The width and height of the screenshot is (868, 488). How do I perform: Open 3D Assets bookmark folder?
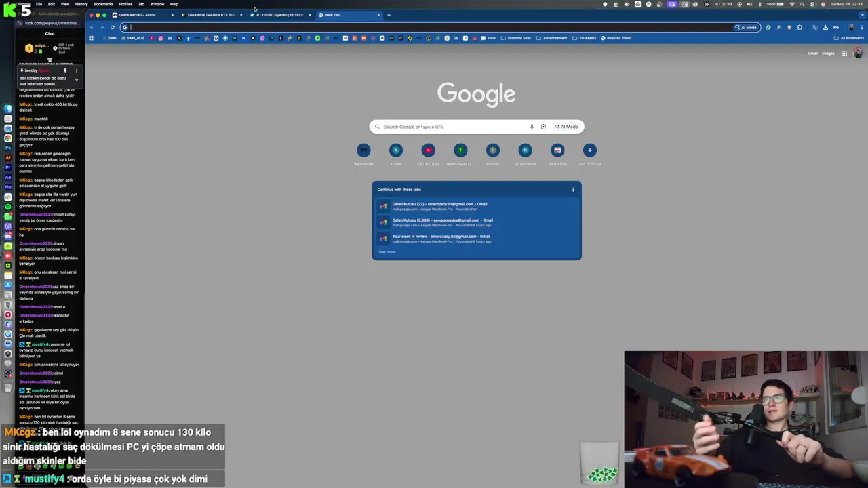(x=584, y=38)
